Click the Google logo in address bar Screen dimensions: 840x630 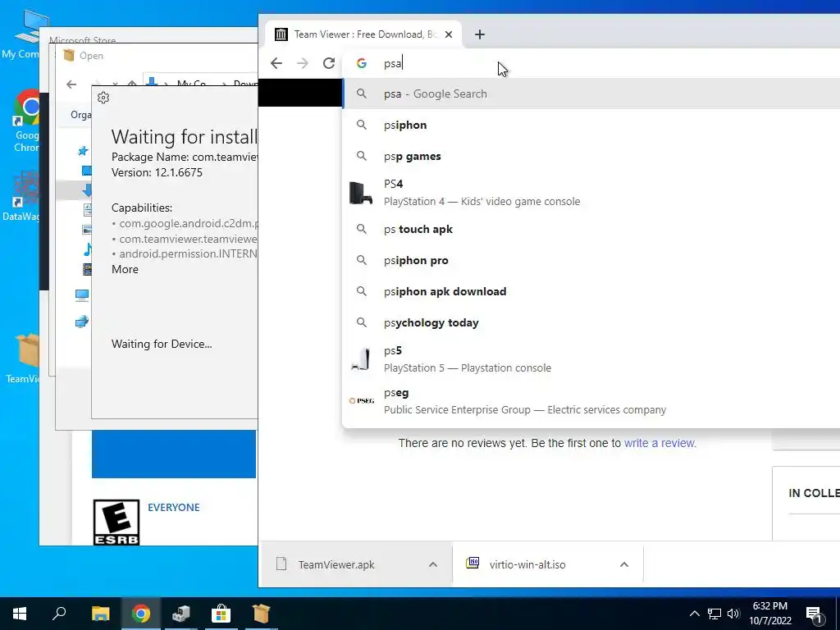coord(362,63)
